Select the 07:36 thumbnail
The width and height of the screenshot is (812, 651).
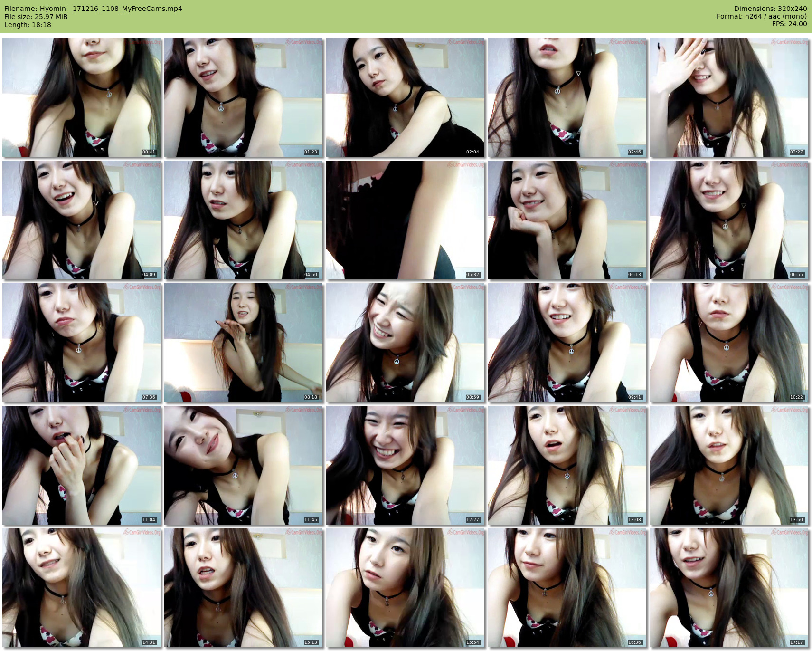(82, 343)
